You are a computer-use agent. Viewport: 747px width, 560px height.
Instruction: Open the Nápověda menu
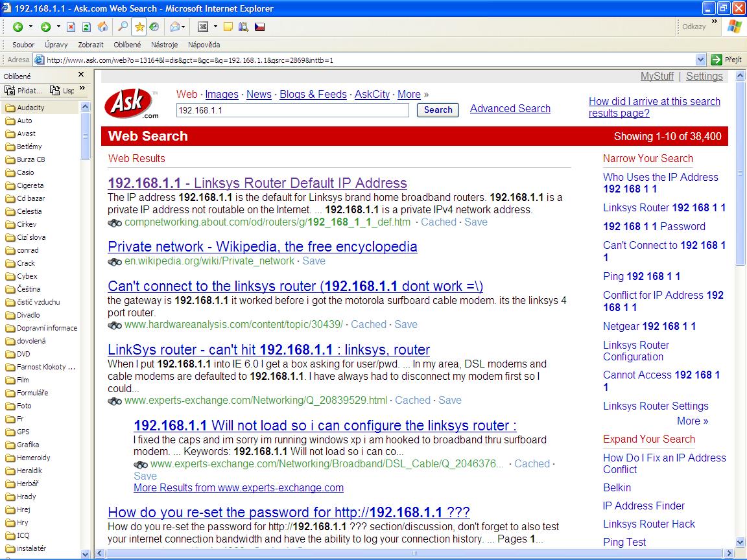pos(204,45)
